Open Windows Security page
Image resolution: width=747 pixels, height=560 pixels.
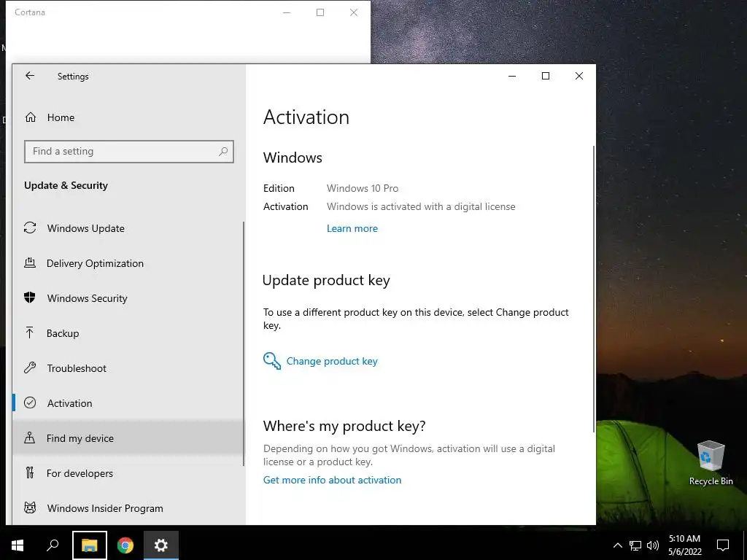click(x=128, y=298)
